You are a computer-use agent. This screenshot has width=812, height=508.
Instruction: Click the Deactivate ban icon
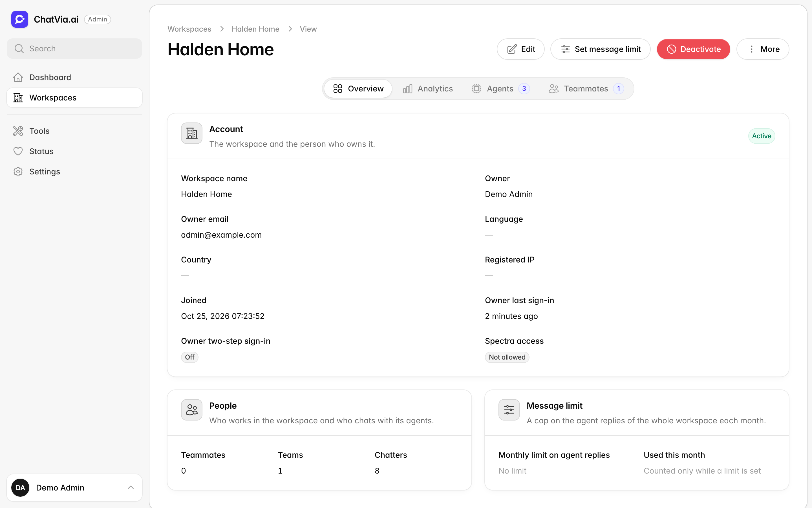click(671, 49)
